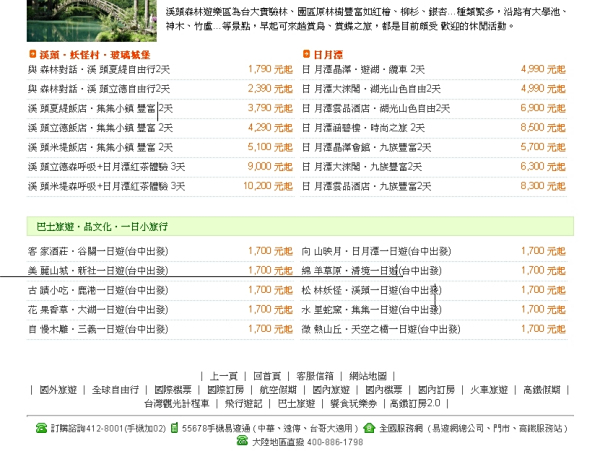Click the green mobile phone icon beside 55678手機易遊通
600x451 pixels.
(174, 428)
